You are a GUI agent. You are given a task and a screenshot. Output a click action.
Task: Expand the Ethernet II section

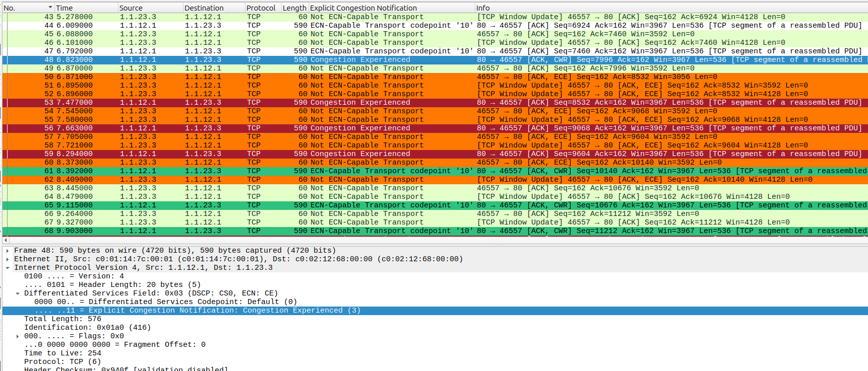pyautogui.click(x=8, y=259)
